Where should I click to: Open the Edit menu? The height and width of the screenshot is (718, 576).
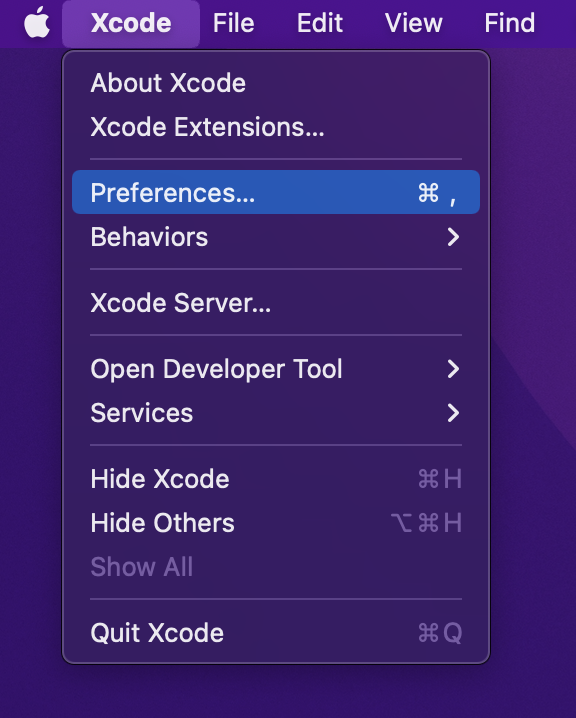(320, 23)
